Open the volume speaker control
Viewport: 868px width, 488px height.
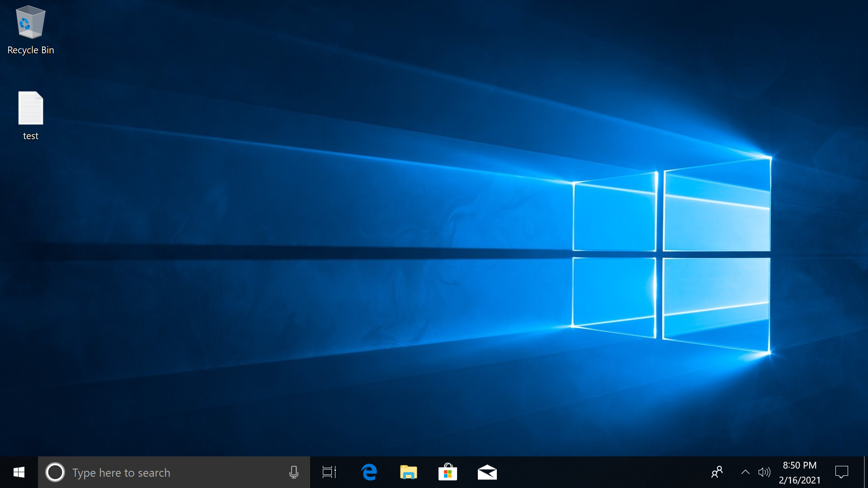764,472
